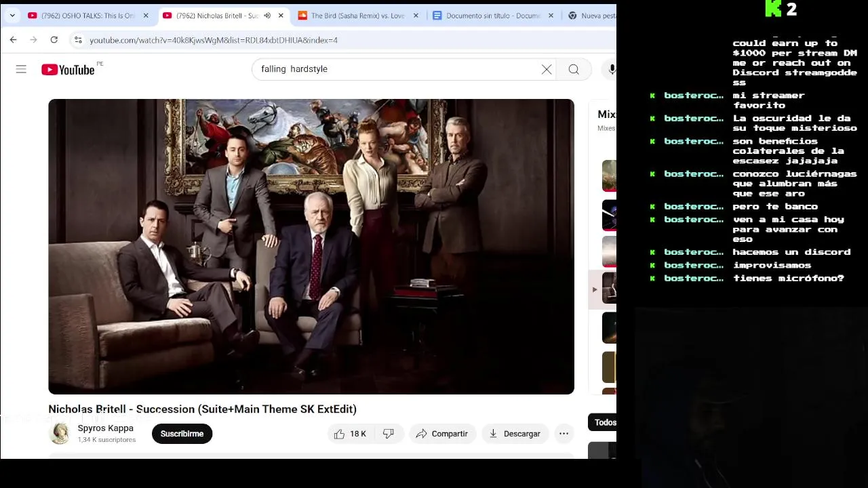
Task: Mute audio icon on Nicholas Britell tab
Action: pos(267,16)
